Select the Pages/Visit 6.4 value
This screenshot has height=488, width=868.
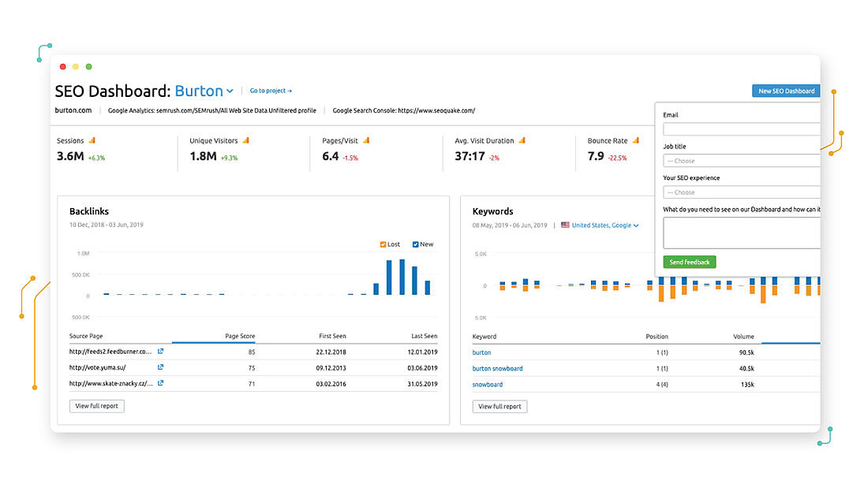331,157
